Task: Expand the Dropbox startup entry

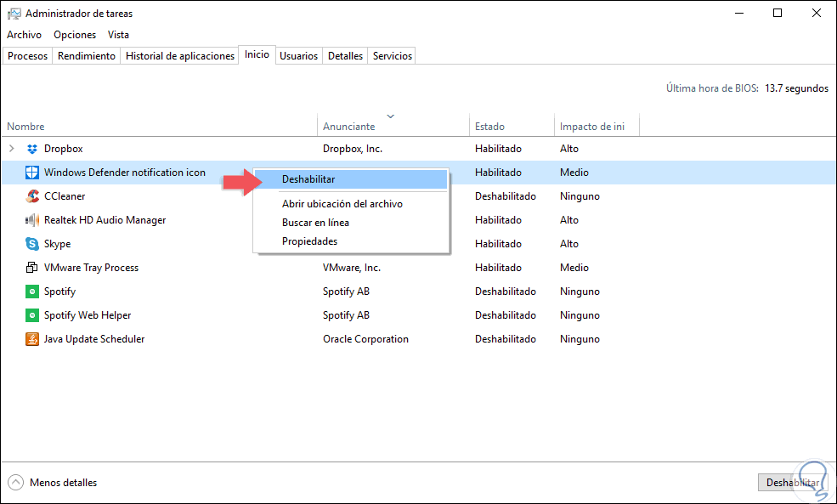Action: point(12,149)
